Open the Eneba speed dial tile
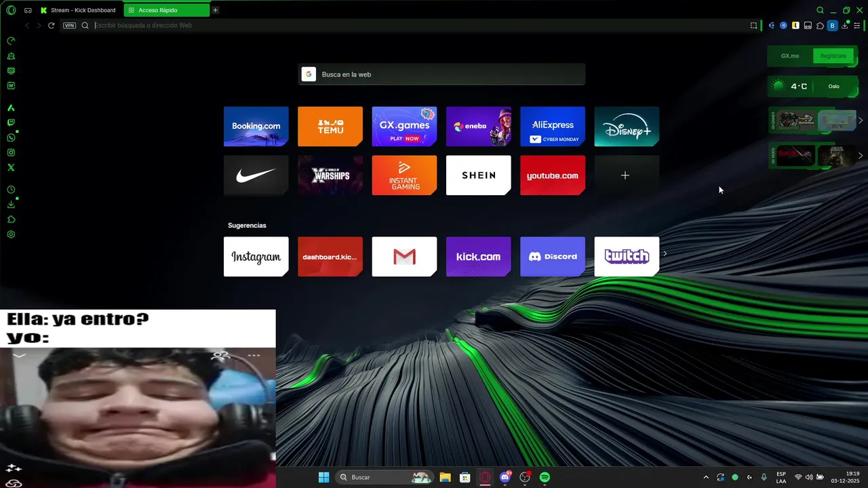 (478, 126)
